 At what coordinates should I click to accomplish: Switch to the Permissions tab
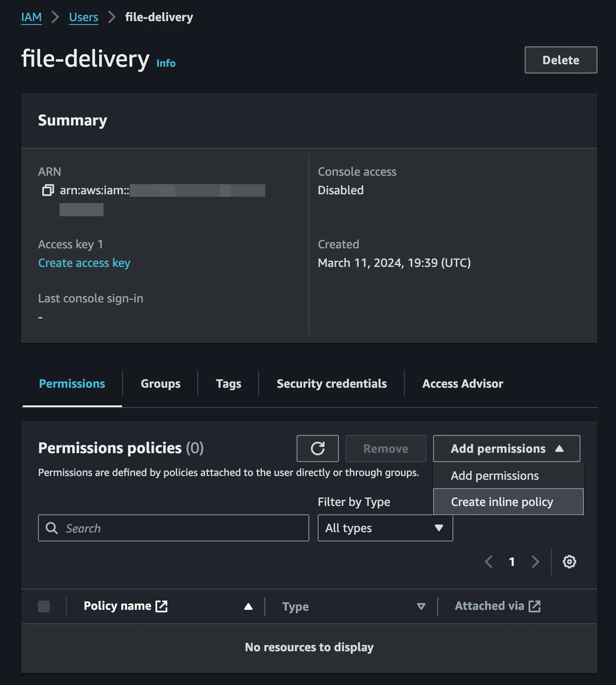72,383
